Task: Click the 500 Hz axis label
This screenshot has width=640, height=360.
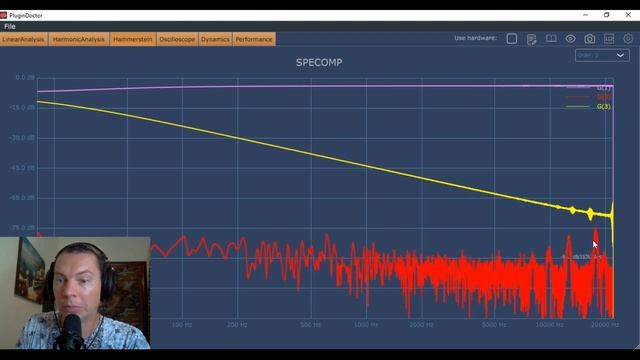Action: 311,325
